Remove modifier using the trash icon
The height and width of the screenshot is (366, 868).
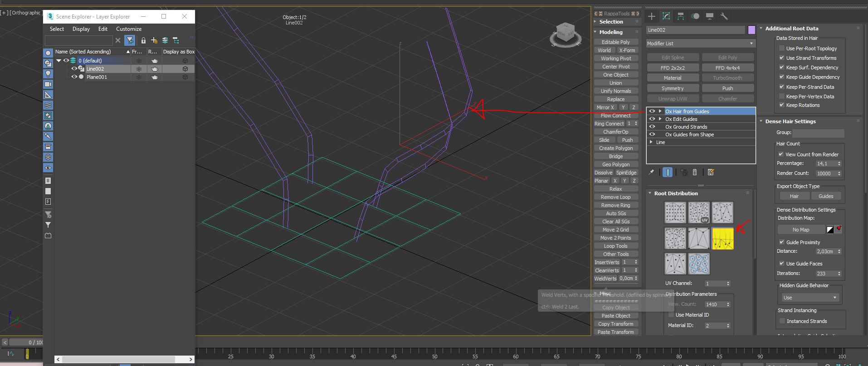coord(695,172)
